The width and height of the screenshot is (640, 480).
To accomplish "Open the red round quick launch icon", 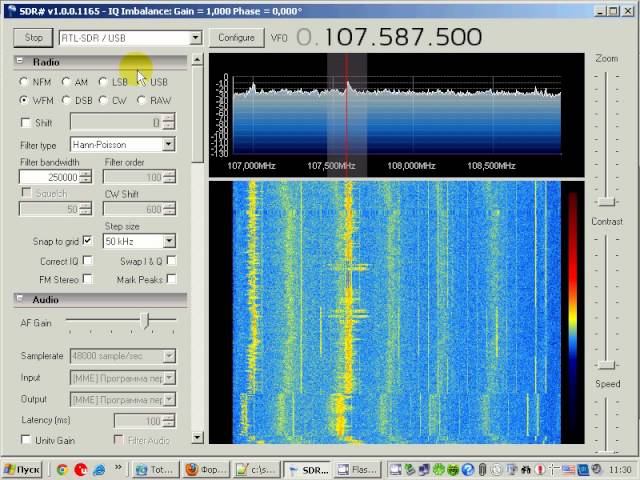I will click(x=81, y=470).
